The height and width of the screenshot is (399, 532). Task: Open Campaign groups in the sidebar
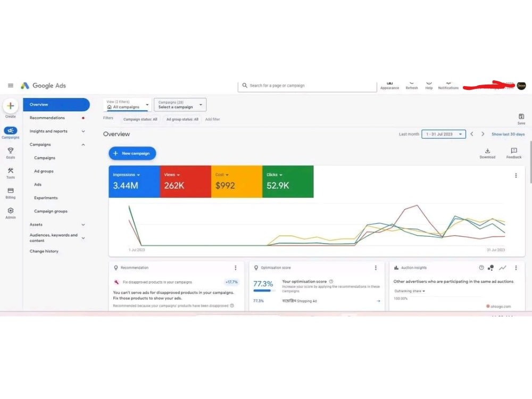pyautogui.click(x=51, y=211)
